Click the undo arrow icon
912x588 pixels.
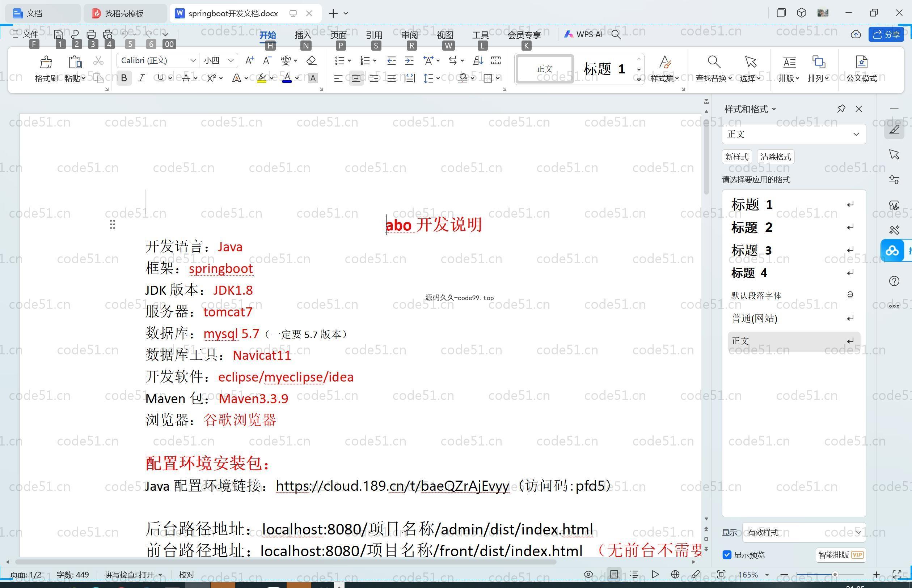pyautogui.click(x=125, y=34)
